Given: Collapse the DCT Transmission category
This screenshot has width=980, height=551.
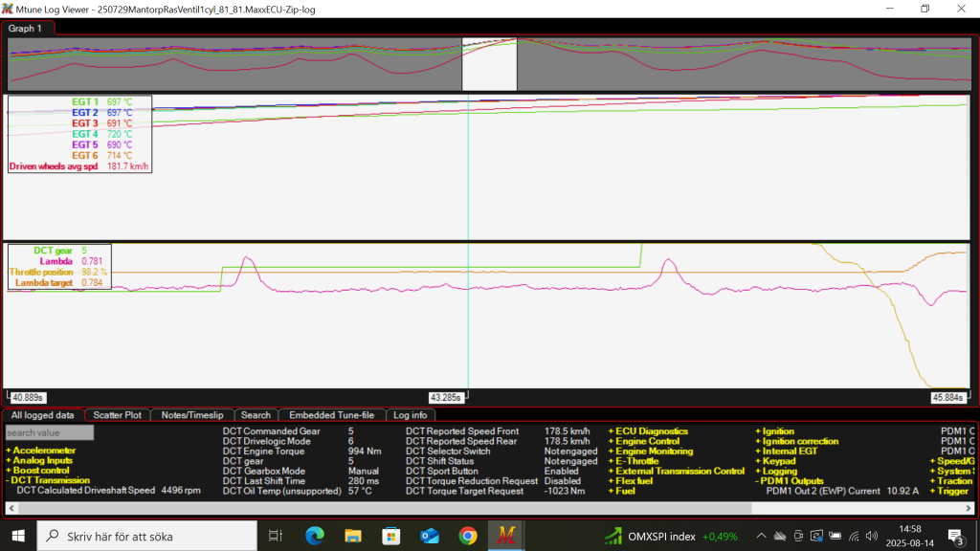Looking at the screenshot, I should tap(48, 480).
